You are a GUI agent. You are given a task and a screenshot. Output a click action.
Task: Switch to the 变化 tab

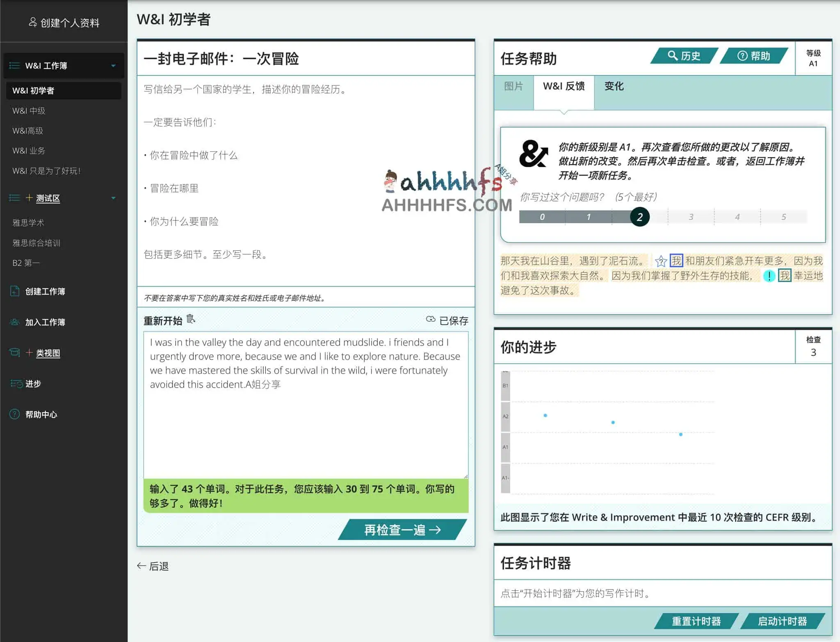click(614, 87)
